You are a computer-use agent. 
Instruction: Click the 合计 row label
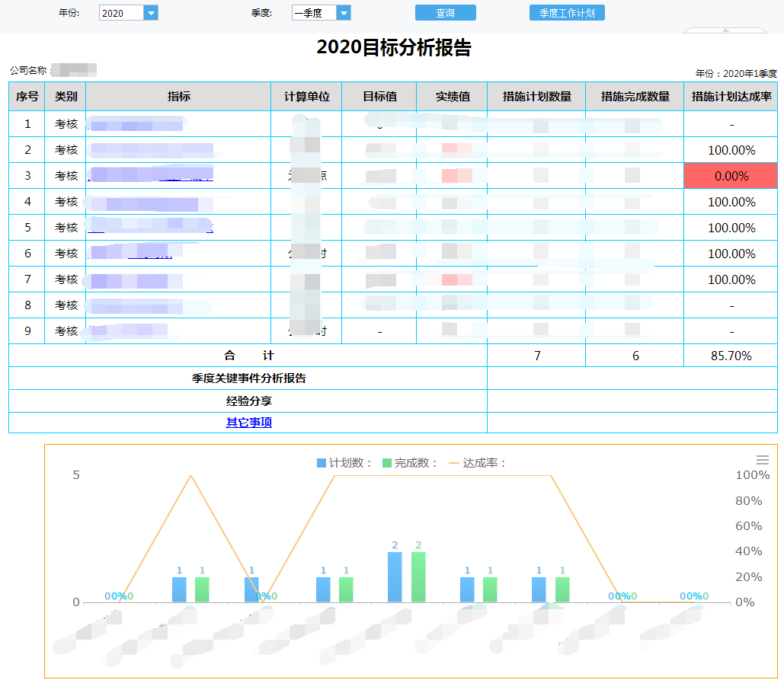click(x=248, y=356)
